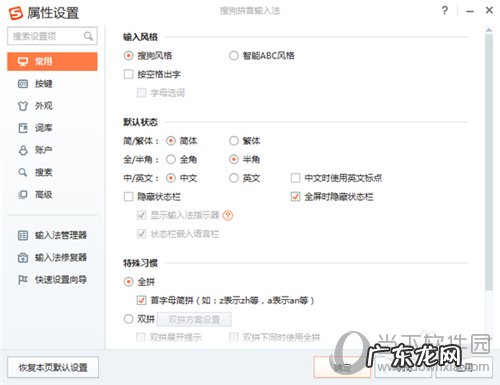Choose 繁体 radio button

234,141
